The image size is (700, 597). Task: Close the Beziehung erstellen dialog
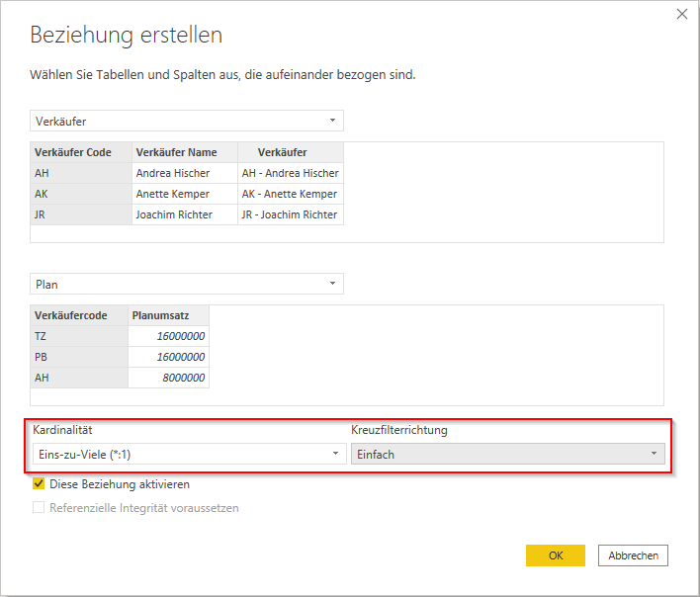(x=681, y=14)
